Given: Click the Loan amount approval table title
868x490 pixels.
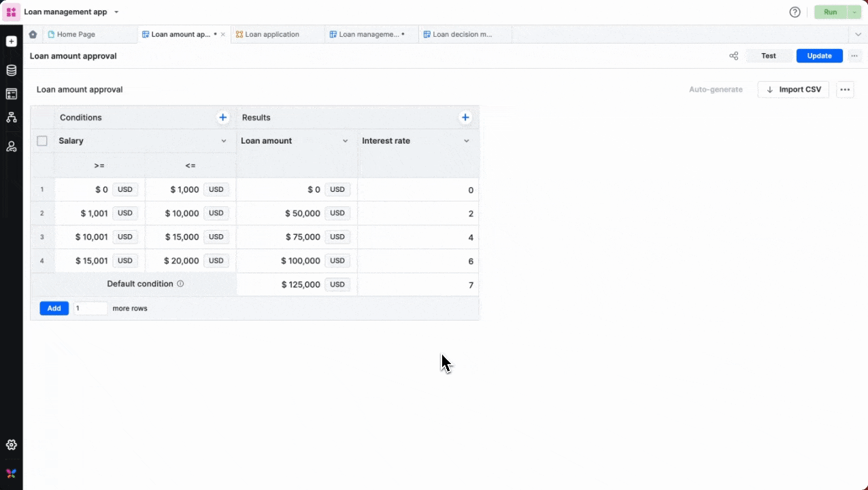Looking at the screenshot, I should pyautogui.click(x=80, y=89).
